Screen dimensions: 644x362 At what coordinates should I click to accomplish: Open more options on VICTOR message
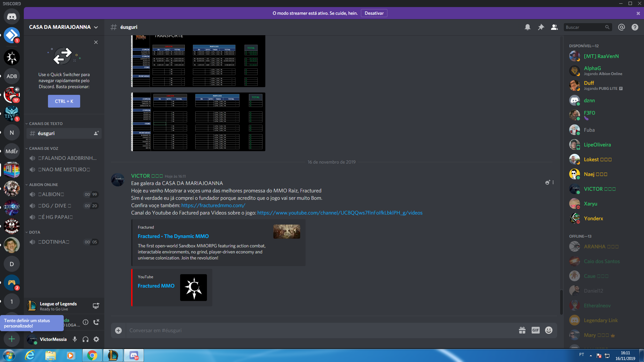[553, 182]
